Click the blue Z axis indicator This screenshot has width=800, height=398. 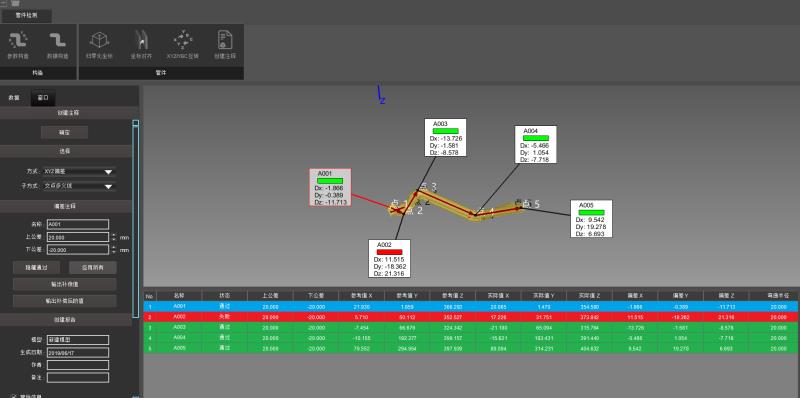(x=381, y=95)
